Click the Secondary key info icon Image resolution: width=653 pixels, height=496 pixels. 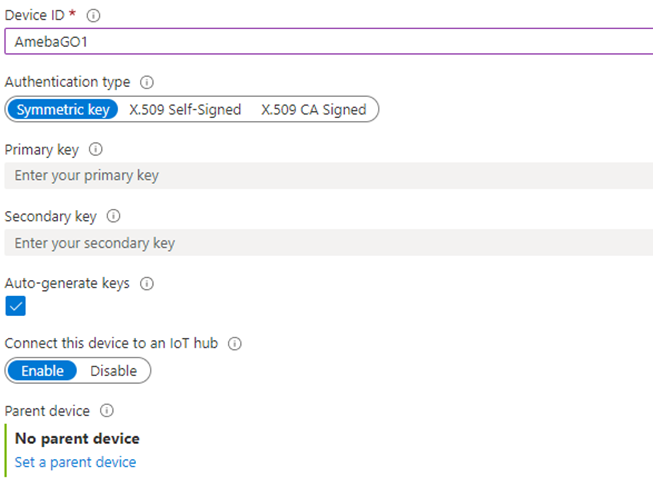113,216
